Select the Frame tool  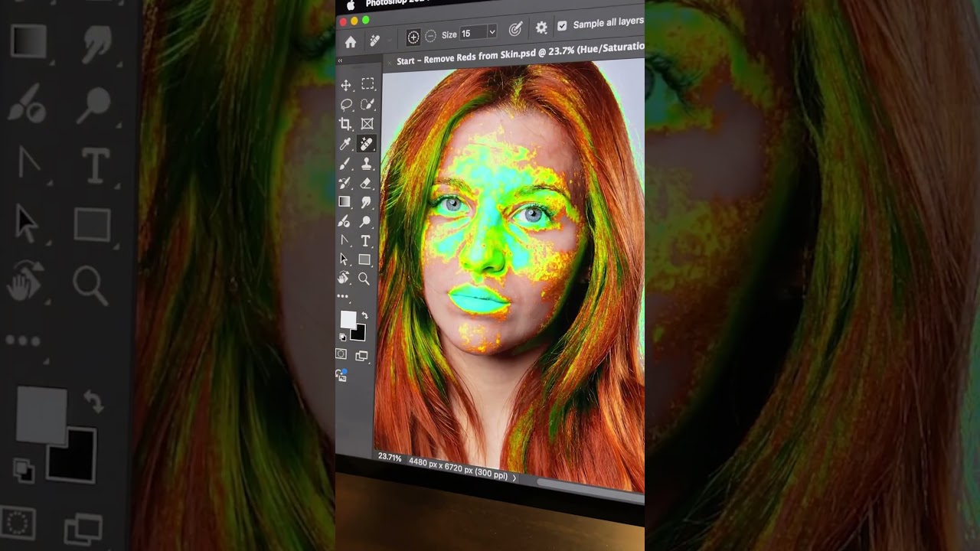(x=367, y=123)
